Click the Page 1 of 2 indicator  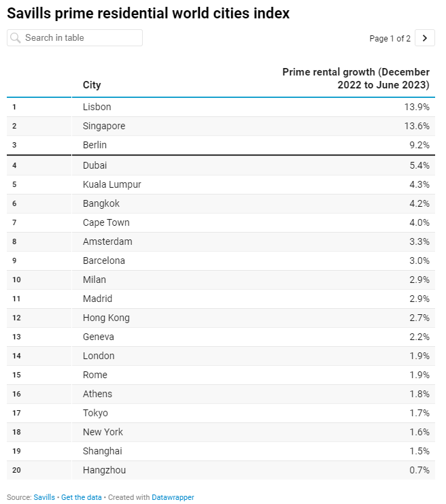(x=390, y=39)
